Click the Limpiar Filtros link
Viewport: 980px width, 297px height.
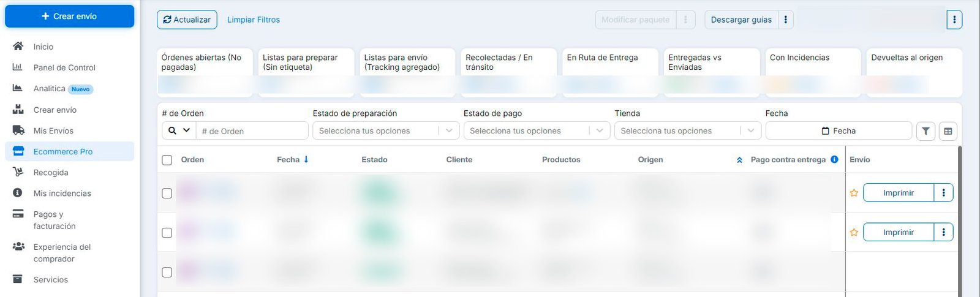click(254, 20)
